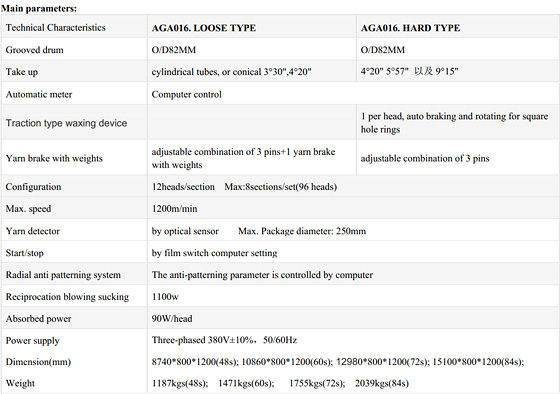Select 'Yarn brake with weights' row label

click(54, 158)
